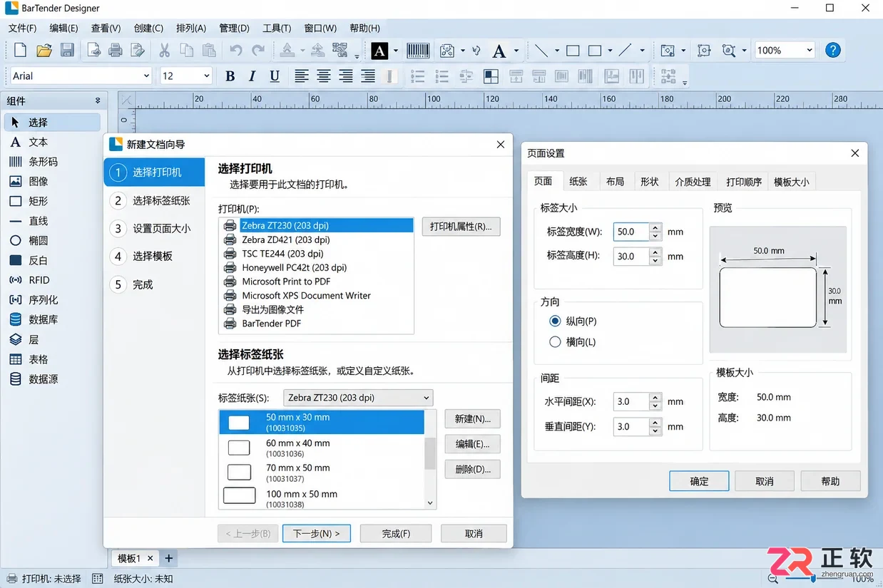Select 横向(L) orientation
This screenshot has height=588, width=883.
click(556, 342)
